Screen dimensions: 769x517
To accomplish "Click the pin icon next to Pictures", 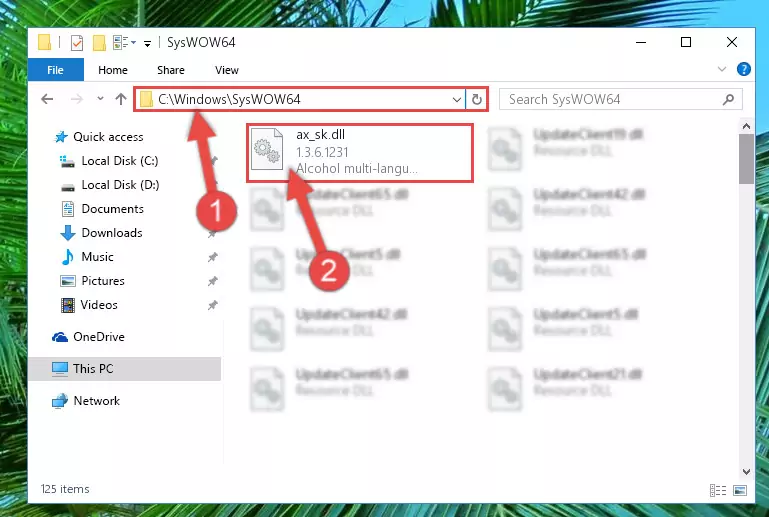I will point(212,281).
